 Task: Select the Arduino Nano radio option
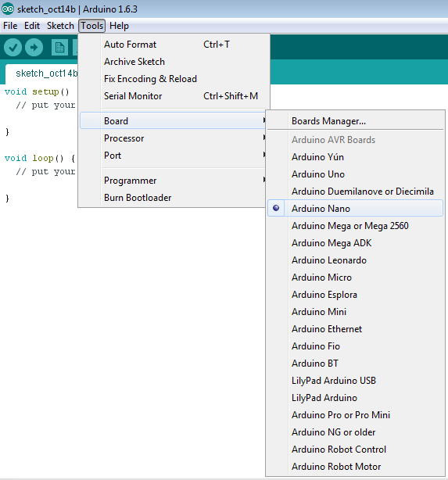pyautogui.click(x=355, y=209)
